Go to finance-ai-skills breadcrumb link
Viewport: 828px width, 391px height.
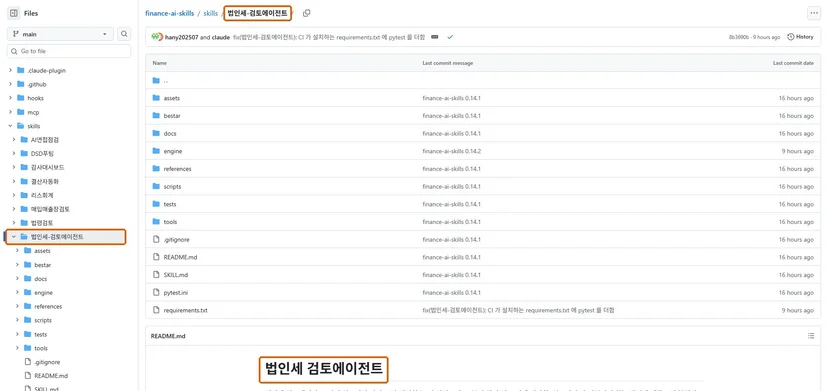[170, 13]
